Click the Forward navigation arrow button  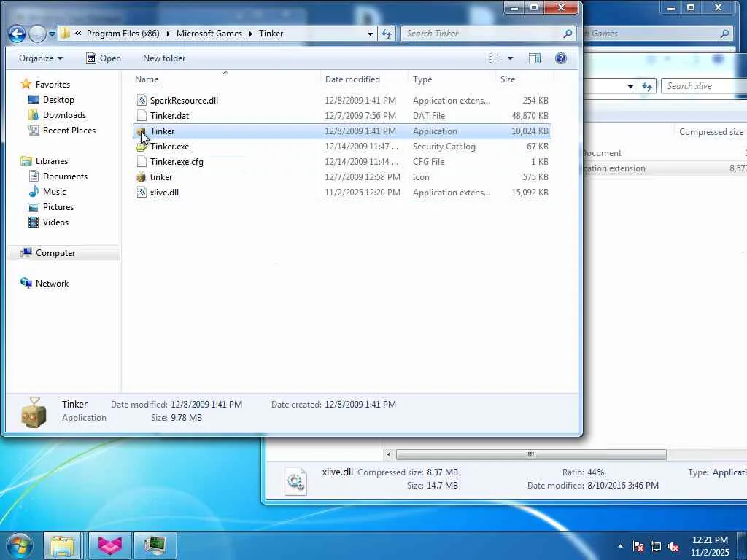(37, 34)
